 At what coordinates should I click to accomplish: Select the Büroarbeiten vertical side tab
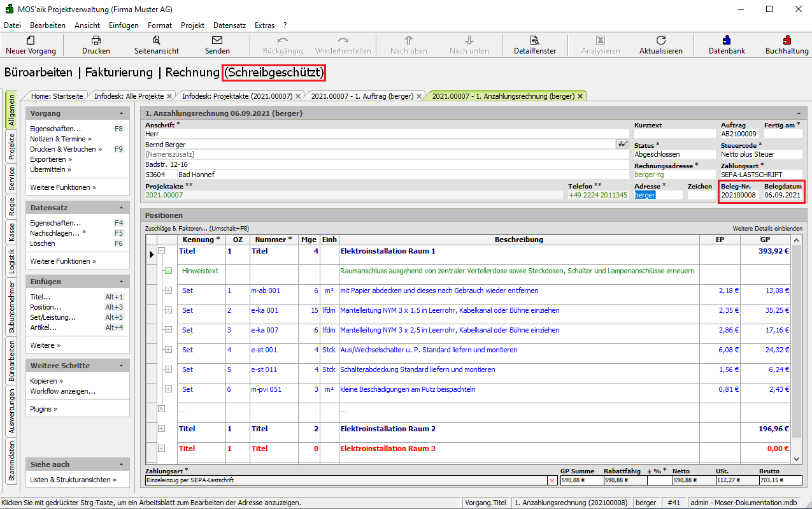pyautogui.click(x=11, y=361)
